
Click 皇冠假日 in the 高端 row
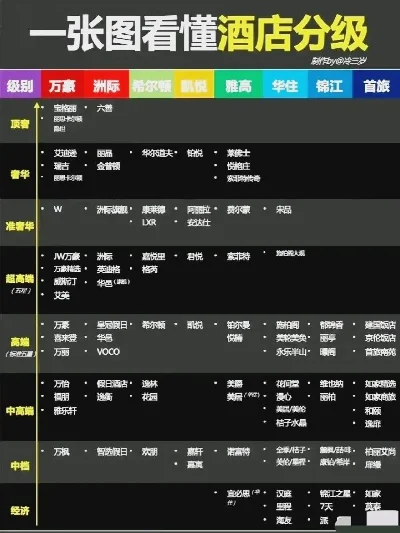point(112,325)
